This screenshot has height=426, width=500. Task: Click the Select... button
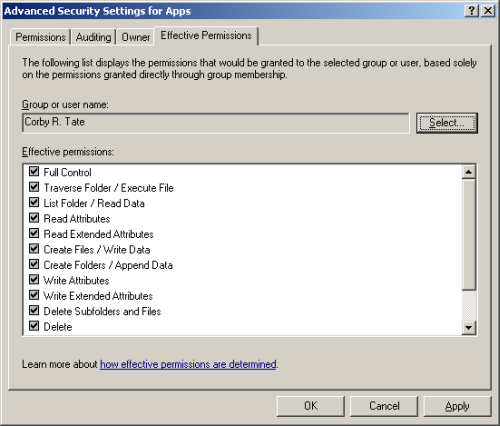click(447, 123)
